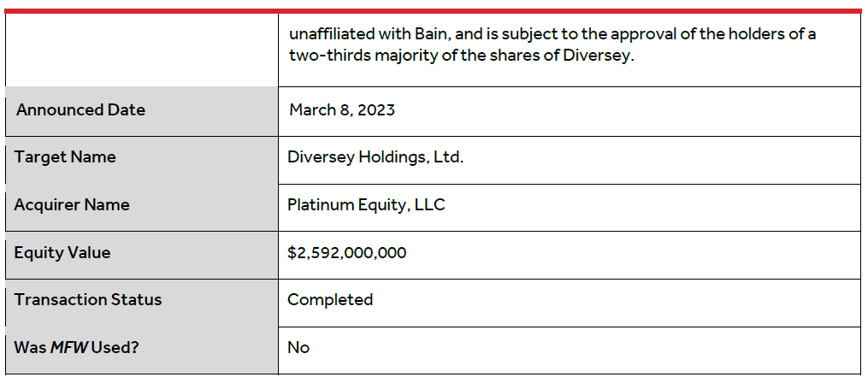Click the Target Name label cell
Viewport: 868px width, 383px height.
[142, 160]
